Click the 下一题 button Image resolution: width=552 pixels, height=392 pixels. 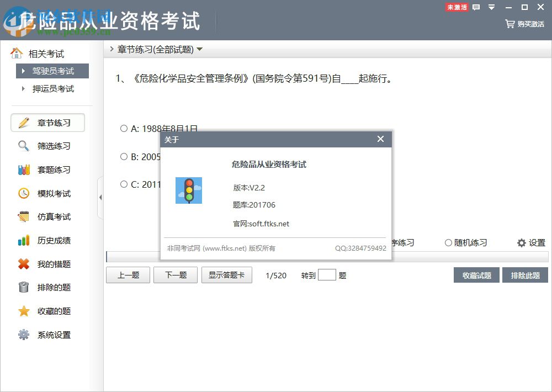pyautogui.click(x=175, y=275)
